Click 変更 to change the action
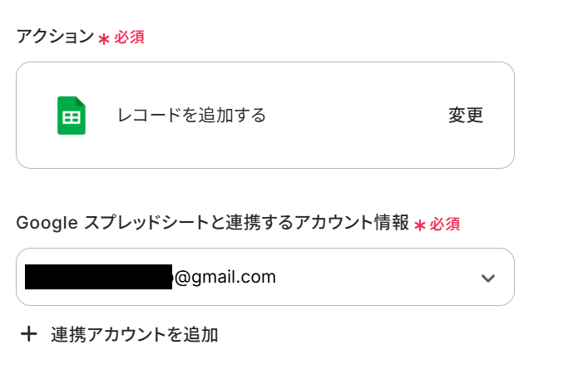Viewport: 588px width, 370px height. coord(466,115)
